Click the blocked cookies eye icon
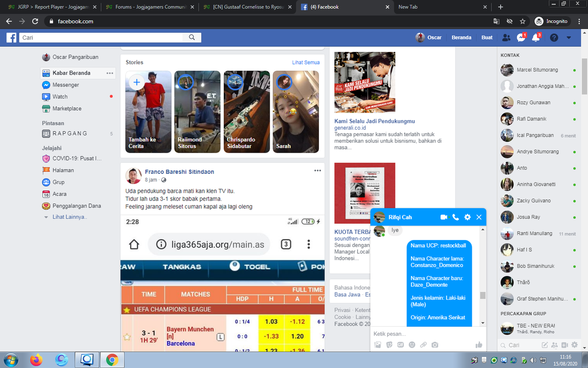 (x=509, y=21)
